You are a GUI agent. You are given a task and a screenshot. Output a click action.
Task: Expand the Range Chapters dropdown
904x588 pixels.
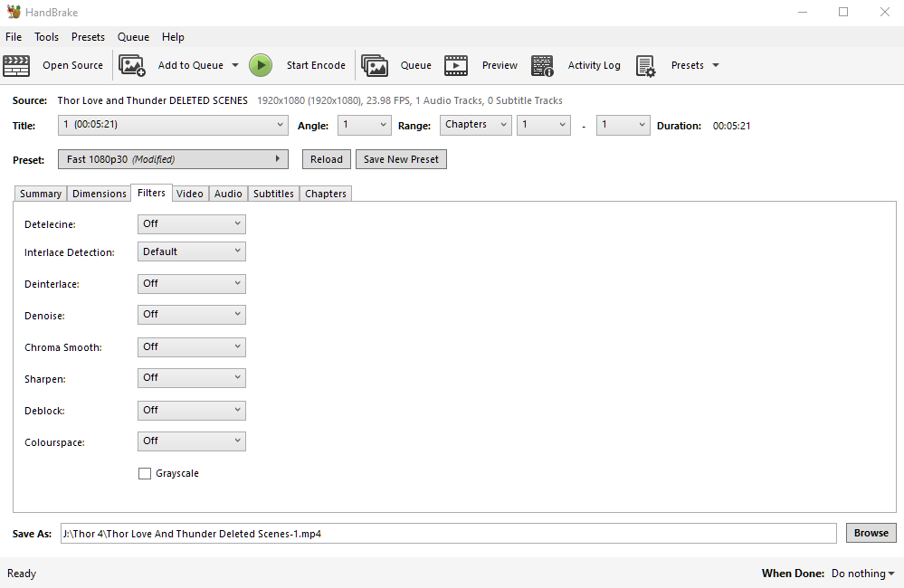point(476,125)
